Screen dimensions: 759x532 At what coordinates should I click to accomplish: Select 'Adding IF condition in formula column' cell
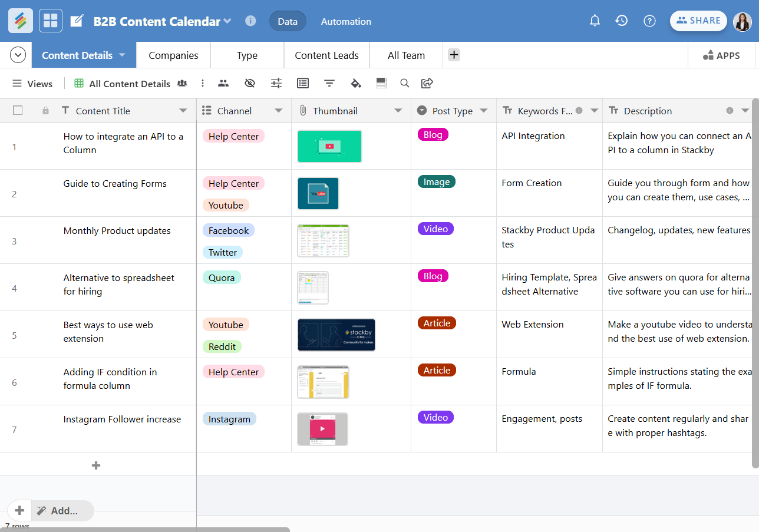[110, 379]
